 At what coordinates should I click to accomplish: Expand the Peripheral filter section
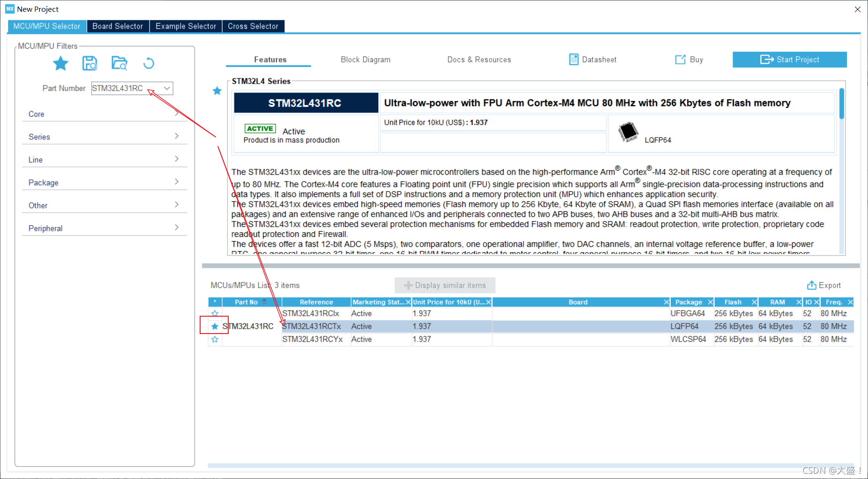(105, 228)
